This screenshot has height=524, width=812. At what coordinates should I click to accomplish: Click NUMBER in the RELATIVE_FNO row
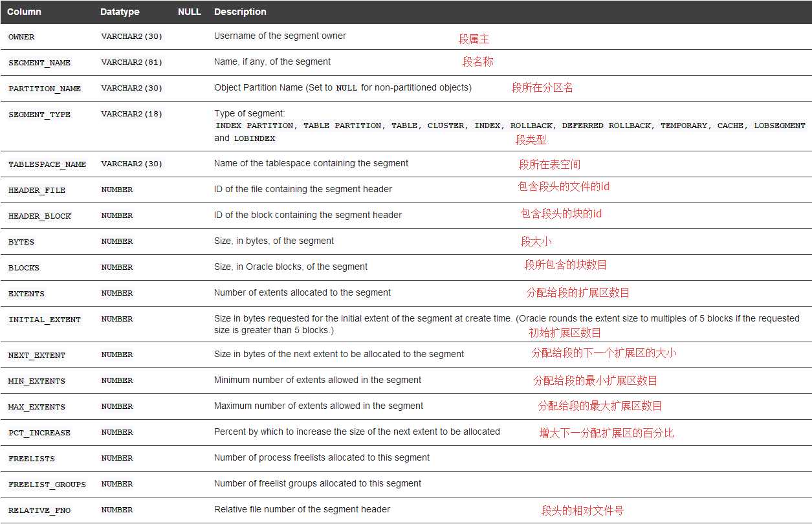pyautogui.click(x=117, y=510)
